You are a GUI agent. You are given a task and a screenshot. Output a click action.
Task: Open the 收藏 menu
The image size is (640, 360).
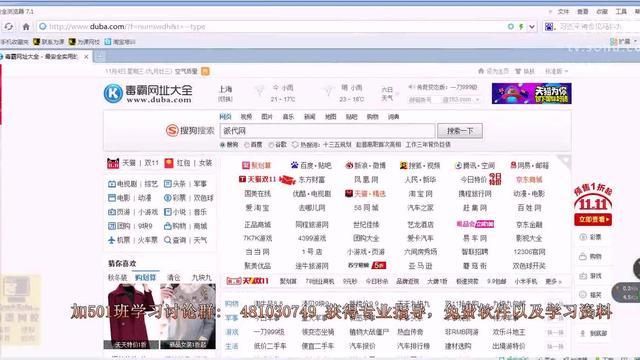point(602,12)
